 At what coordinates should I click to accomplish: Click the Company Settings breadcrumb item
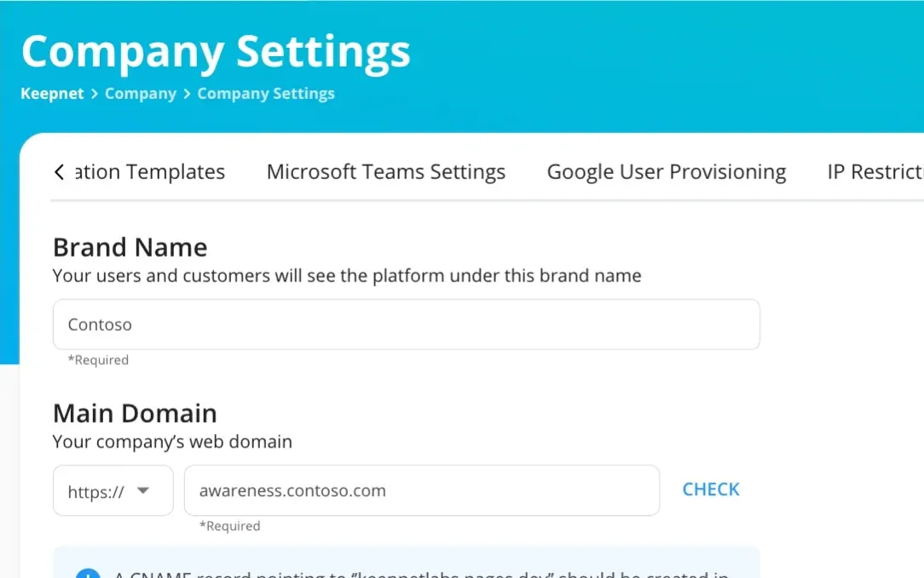coord(266,94)
